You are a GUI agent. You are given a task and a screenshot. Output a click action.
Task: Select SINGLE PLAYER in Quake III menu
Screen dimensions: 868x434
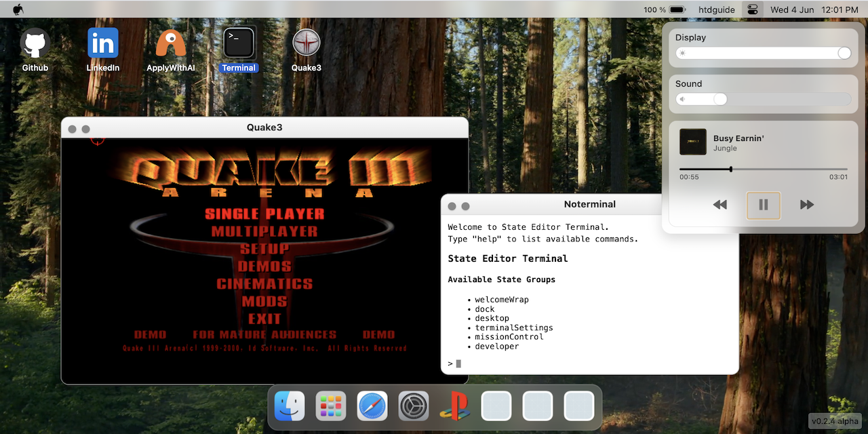[x=264, y=214]
